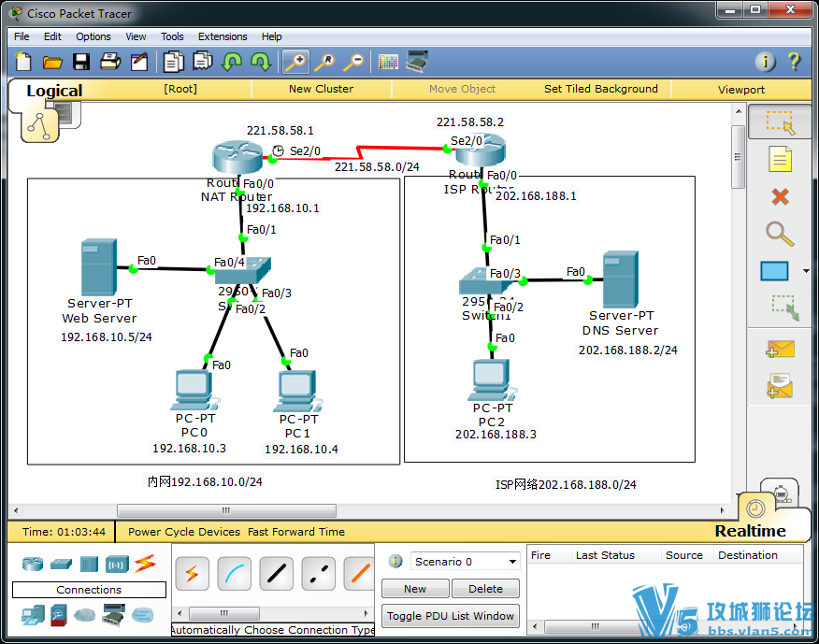The height and width of the screenshot is (644, 819).
Task: Select the cloud WAN emulation category
Action: point(85,615)
